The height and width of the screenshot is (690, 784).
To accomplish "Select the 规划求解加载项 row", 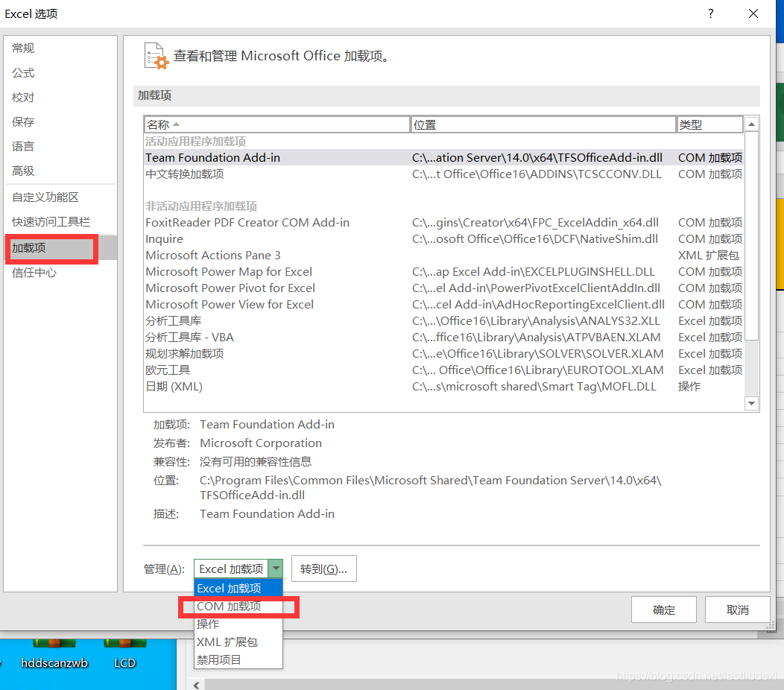I will [x=443, y=354].
